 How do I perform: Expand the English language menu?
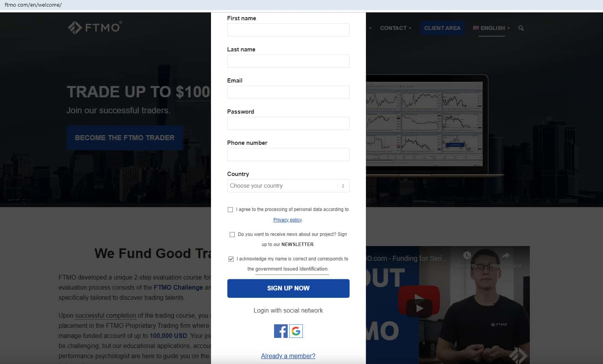click(x=491, y=28)
